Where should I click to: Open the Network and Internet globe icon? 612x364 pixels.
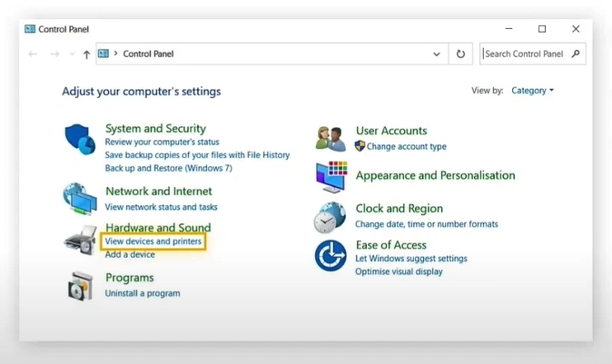pyautogui.click(x=80, y=198)
